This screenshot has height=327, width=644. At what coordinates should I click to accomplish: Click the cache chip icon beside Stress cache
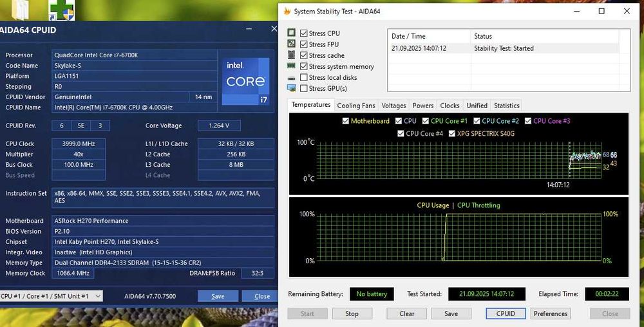pyautogui.click(x=291, y=55)
